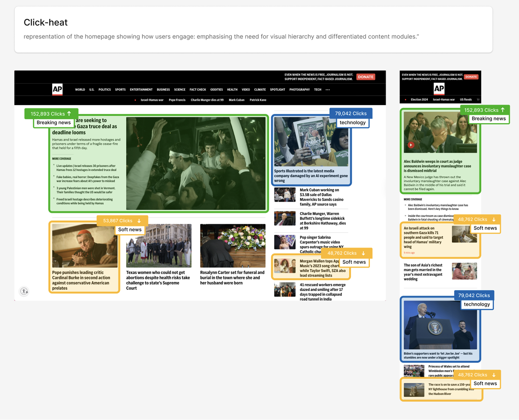Open the ODDITIES section
Viewport: 519px width, 420px height.
pyautogui.click(x=216, y=90)
